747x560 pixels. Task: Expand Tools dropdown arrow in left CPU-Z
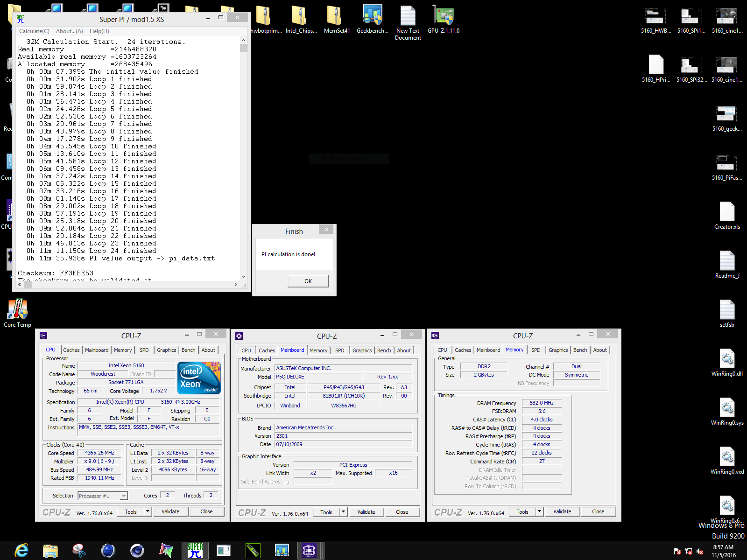coord(148,511)
